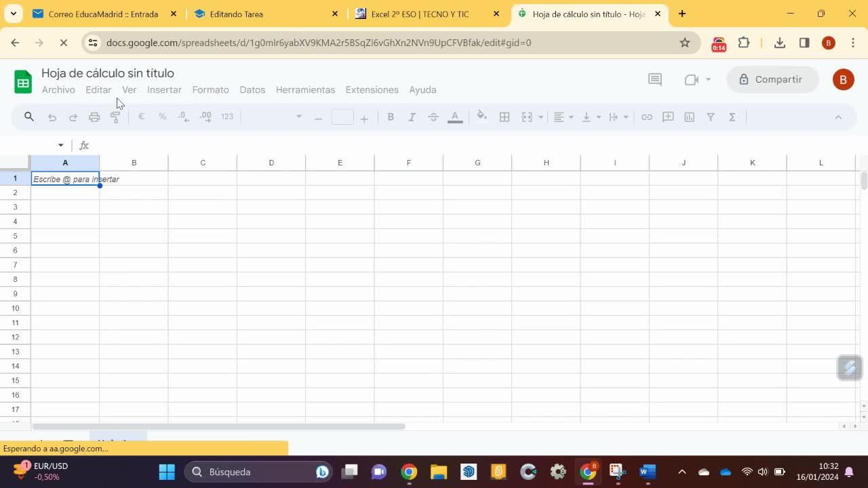Viewport: 868px width, 488px height.
Task: Click the borders grid icon
Action: point(505,117)
